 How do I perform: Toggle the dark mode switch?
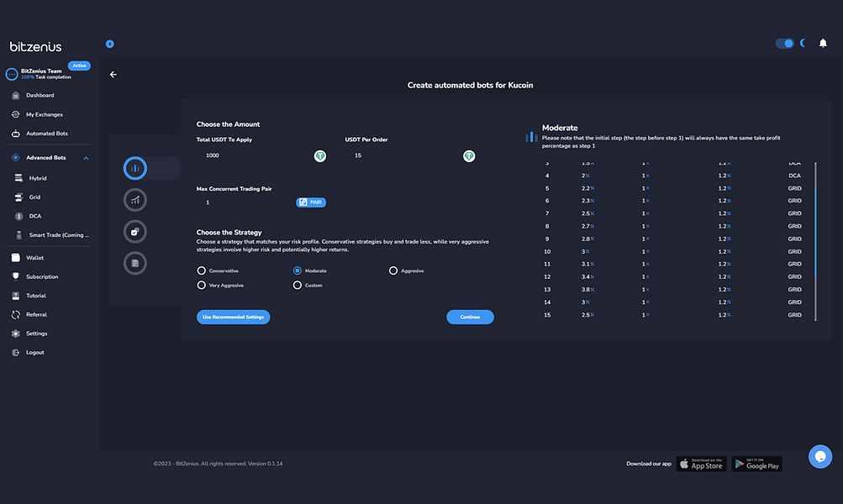[784, 43]
